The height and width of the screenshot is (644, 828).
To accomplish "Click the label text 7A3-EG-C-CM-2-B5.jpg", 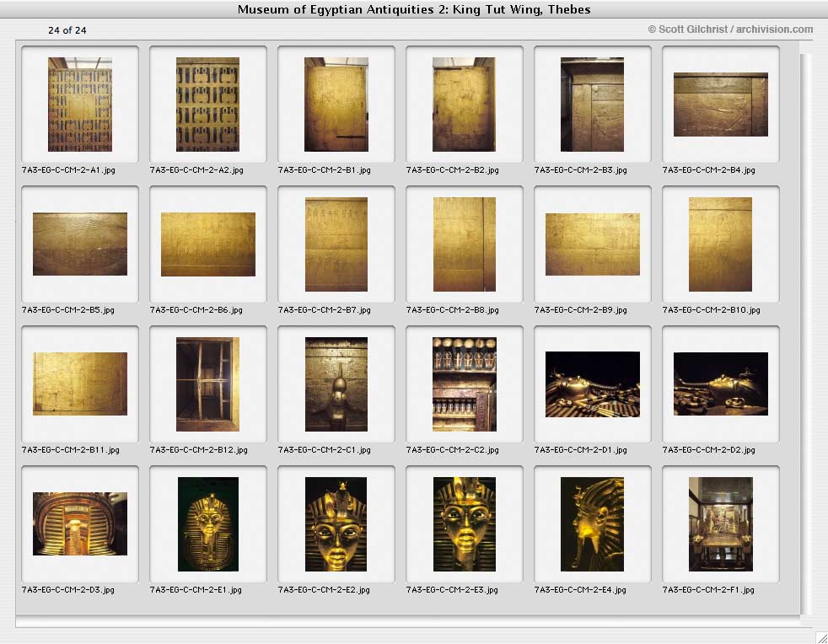I will [x=68, y=310].
